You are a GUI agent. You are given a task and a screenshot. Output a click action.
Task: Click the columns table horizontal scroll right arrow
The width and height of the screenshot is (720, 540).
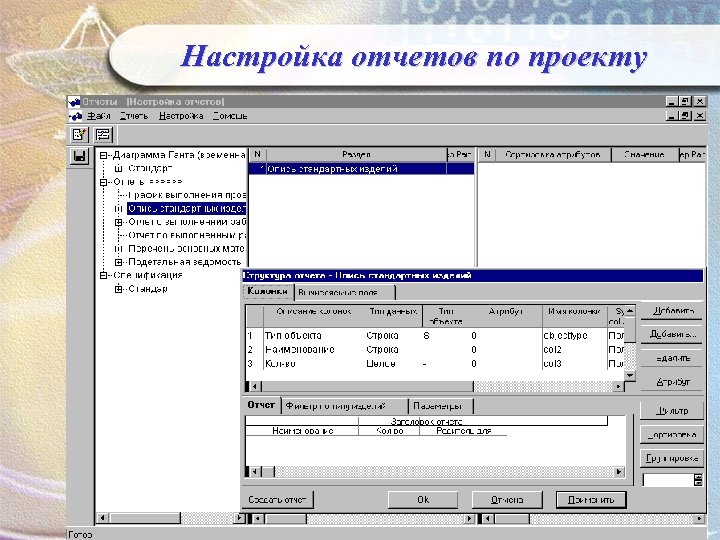619,387
